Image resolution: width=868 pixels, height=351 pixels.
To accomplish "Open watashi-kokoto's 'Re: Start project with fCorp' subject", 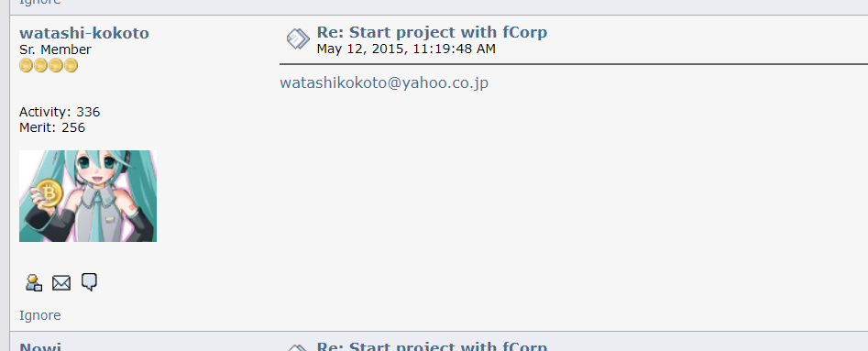I will click(x=432, y=32).
